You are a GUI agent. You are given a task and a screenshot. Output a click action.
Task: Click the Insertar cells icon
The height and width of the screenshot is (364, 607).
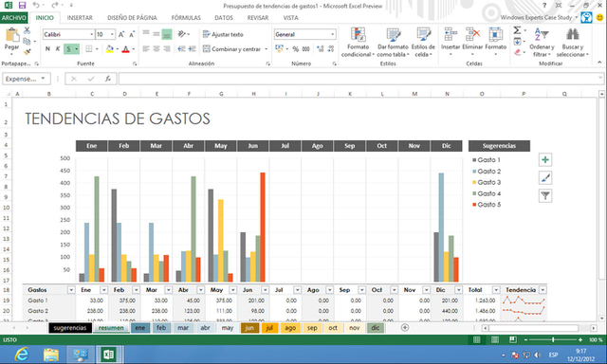(451, 34)
